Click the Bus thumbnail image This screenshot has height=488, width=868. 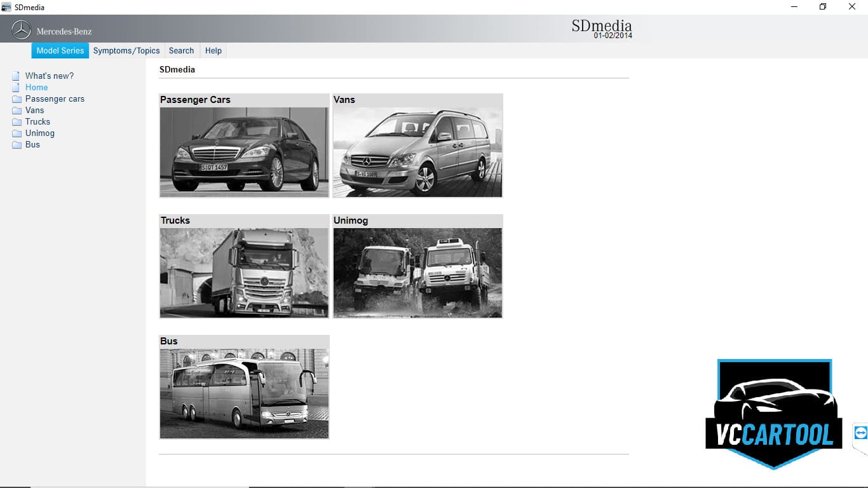click(244, 393)
